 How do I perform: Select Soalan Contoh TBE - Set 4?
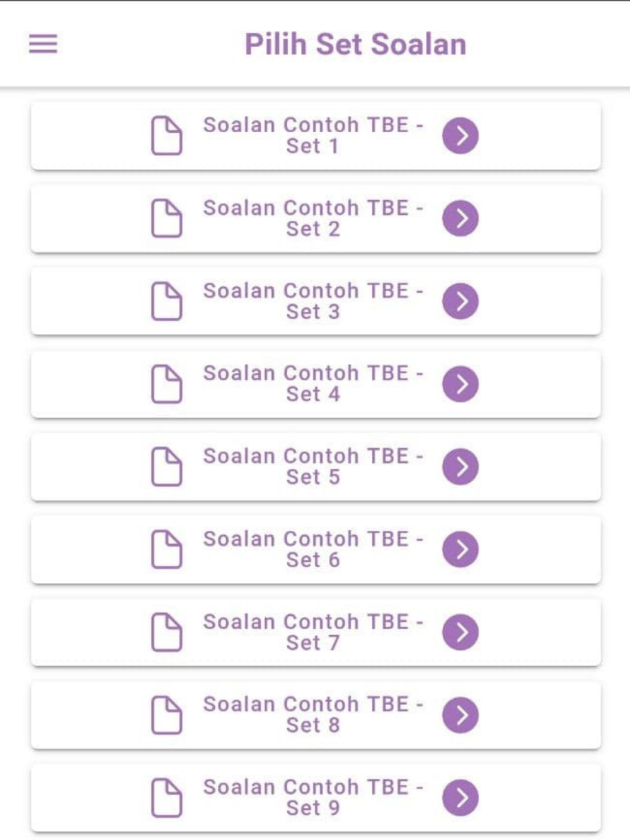[x=312, y=384]
